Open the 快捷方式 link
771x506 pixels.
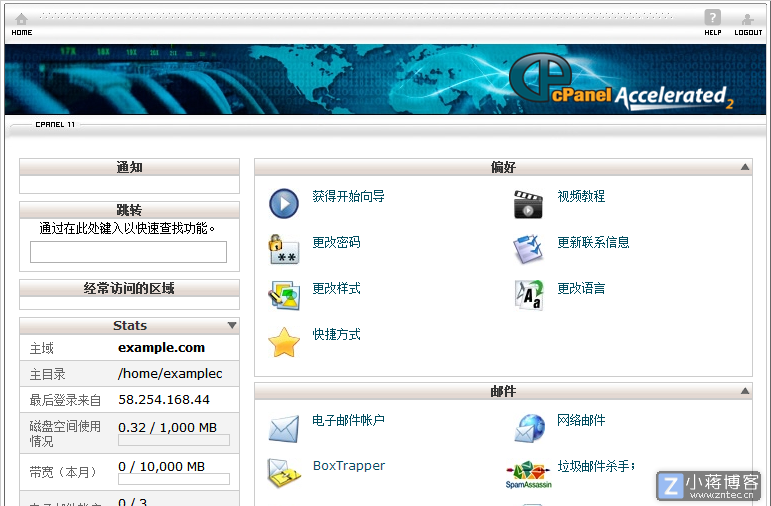336,334
